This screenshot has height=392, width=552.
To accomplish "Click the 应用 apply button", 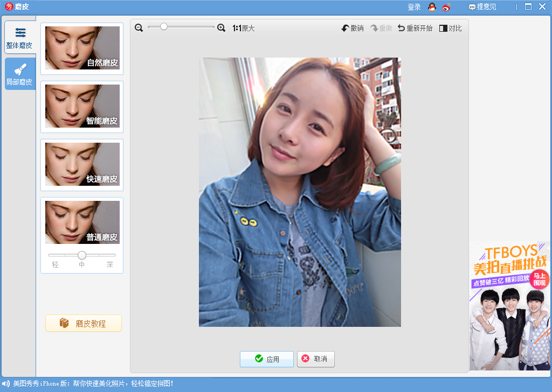I will pos(267,359).
